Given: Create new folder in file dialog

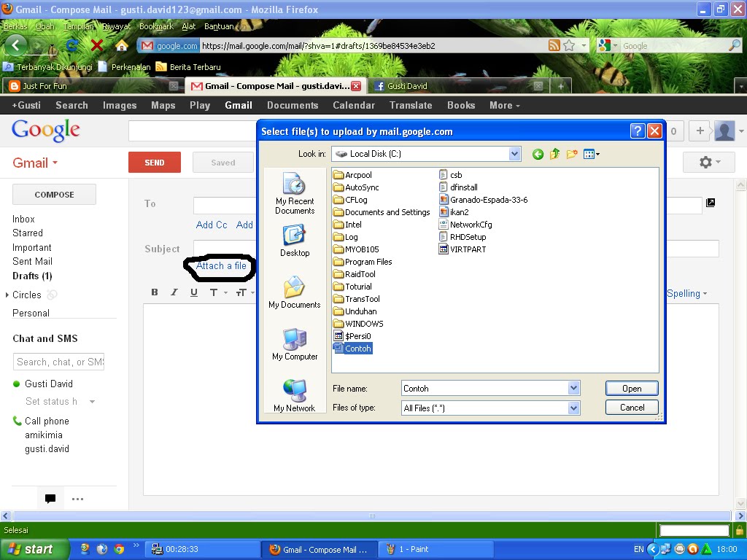Looking at the screenshot, I should (572, 155).
